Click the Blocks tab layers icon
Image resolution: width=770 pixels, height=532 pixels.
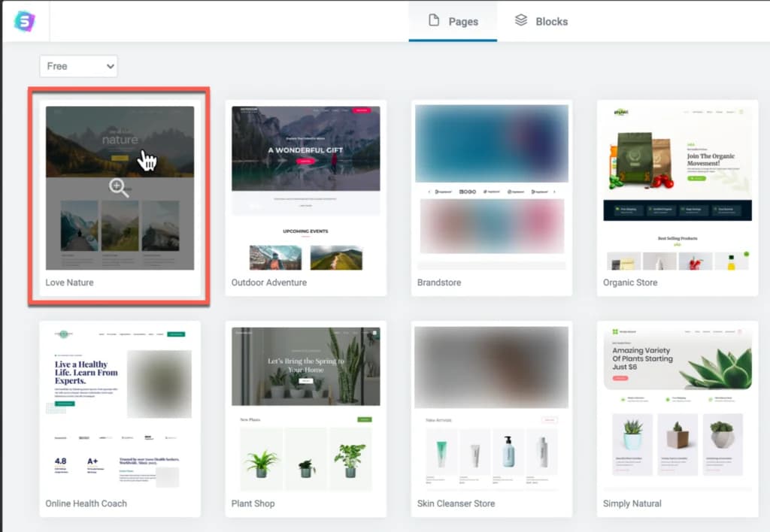click(521, 20)
